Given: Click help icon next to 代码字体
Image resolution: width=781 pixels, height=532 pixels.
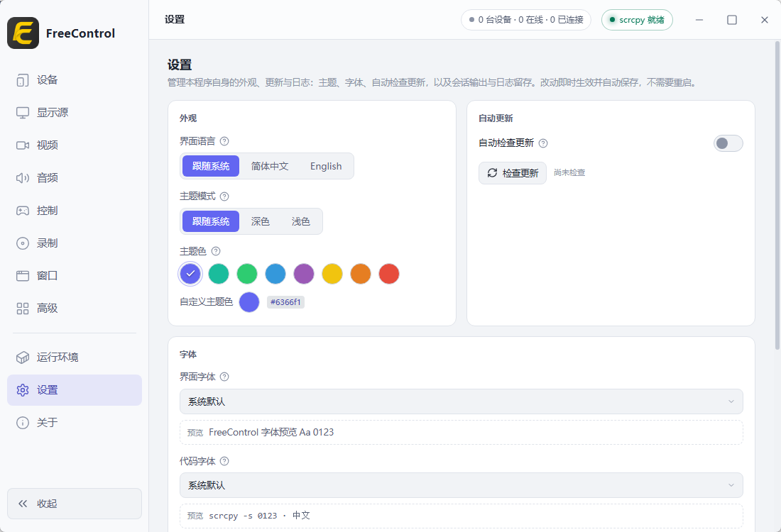Looking at the screenshot, I should tap(224, 461).
